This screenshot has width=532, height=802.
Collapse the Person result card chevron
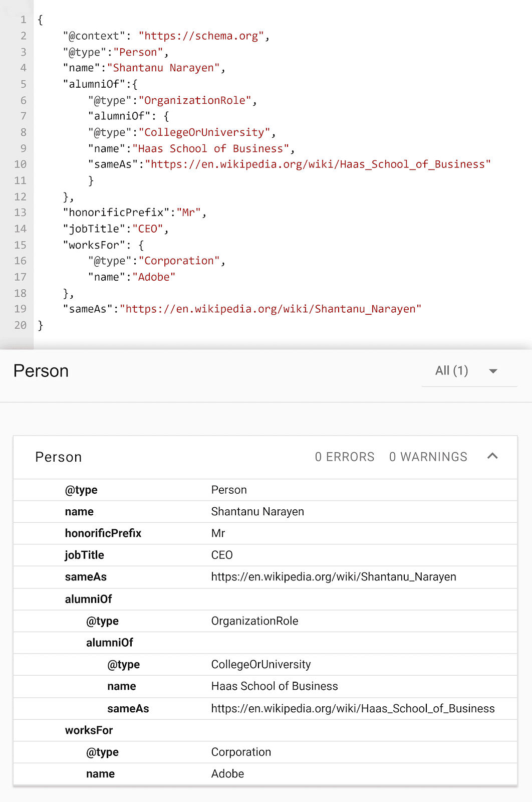(492, 456)
